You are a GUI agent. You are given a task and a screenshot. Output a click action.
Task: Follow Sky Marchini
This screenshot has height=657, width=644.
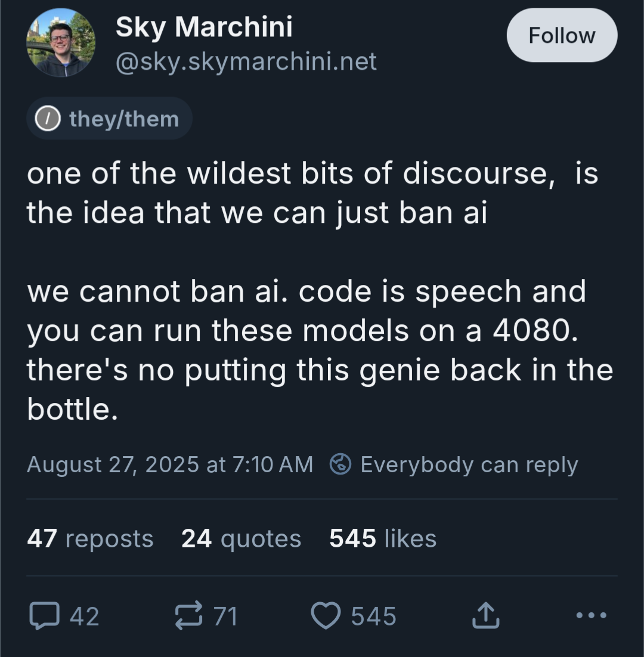[562, 35]
